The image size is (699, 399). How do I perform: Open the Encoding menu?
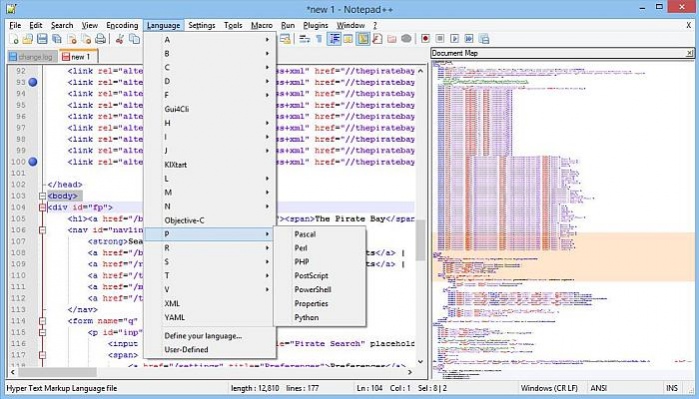(122, 25)
